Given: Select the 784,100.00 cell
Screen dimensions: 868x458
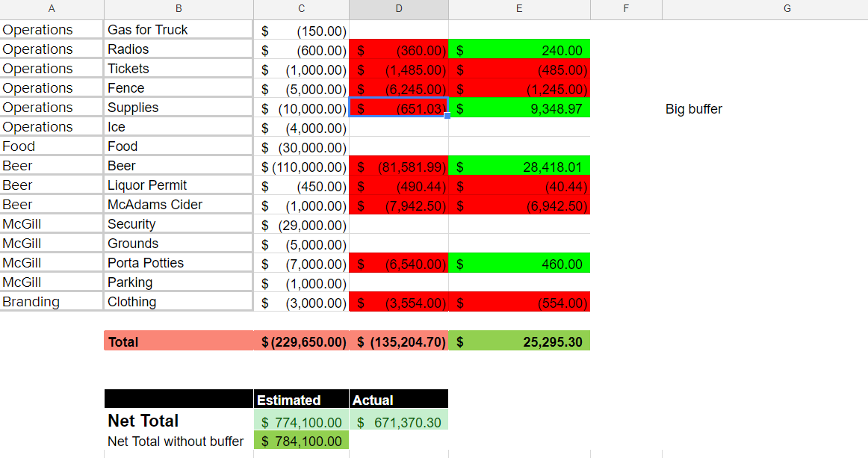Looking at the screenshot, I should coord(301,441).
